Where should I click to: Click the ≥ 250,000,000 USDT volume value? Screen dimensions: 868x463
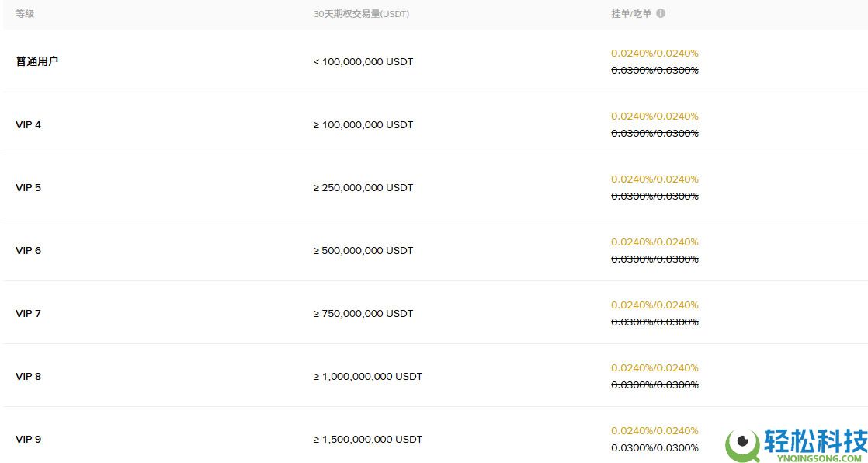(x=363, y=187)
